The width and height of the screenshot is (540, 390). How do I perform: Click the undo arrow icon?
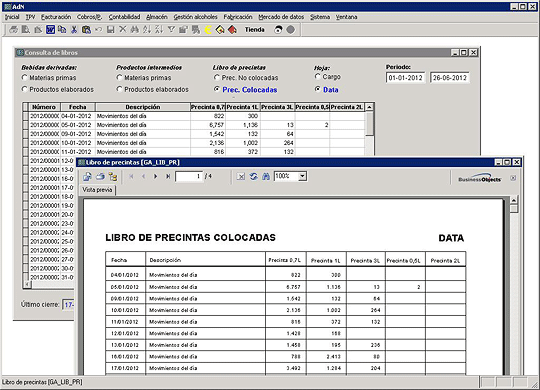tap(98, 30)
